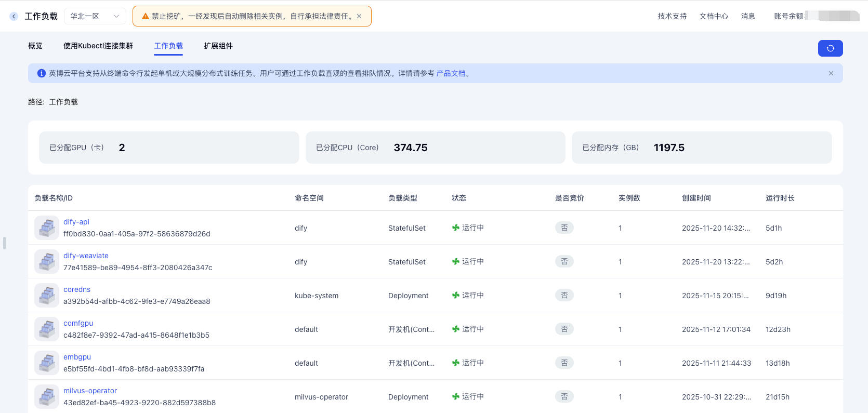Click the left sidebar collapse handle
Screen dimensions: 868x413
click(4, 243)
